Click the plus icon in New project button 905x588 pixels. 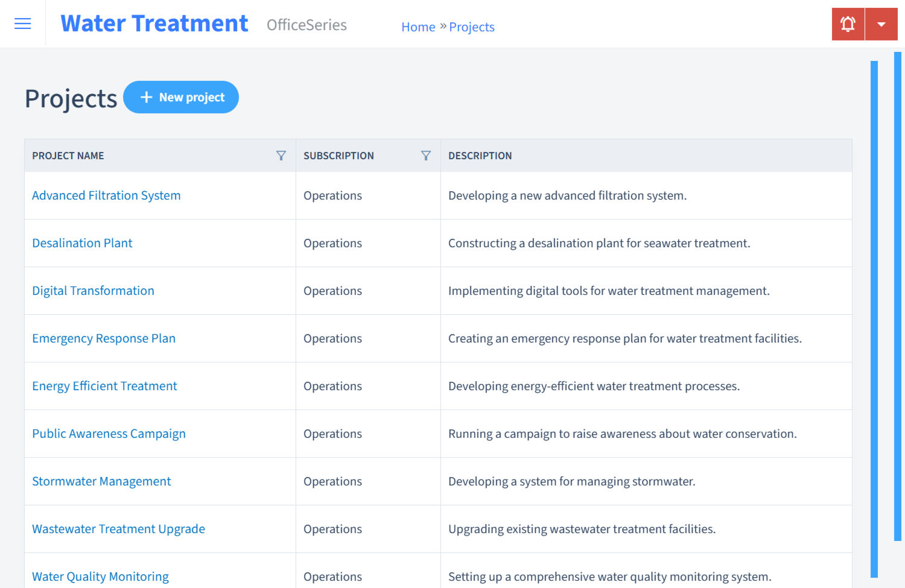(x=147, y=96)
